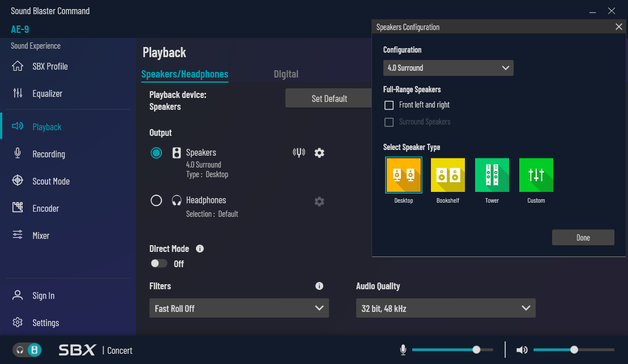
Task: Select the Tower speaker type icon
Action: 492,175
